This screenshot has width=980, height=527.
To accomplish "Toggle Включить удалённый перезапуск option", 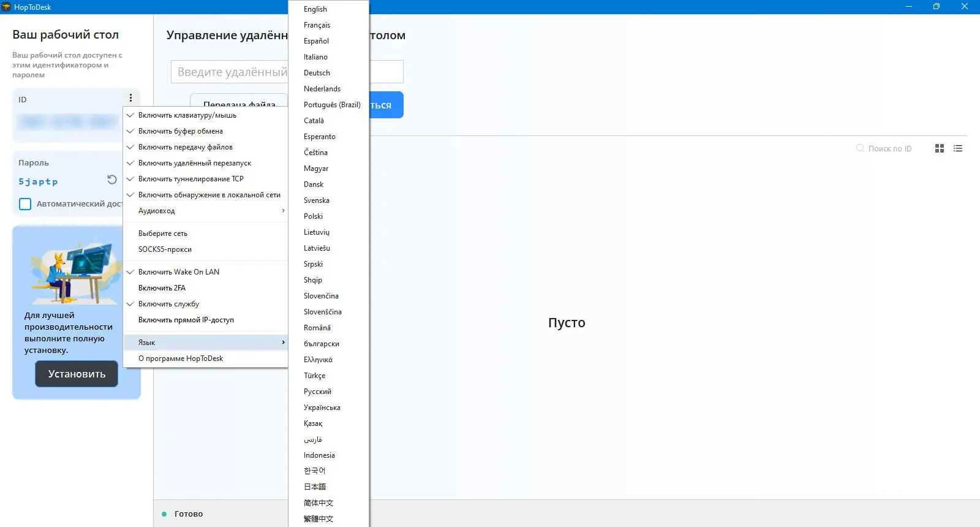I will point(206,163).
